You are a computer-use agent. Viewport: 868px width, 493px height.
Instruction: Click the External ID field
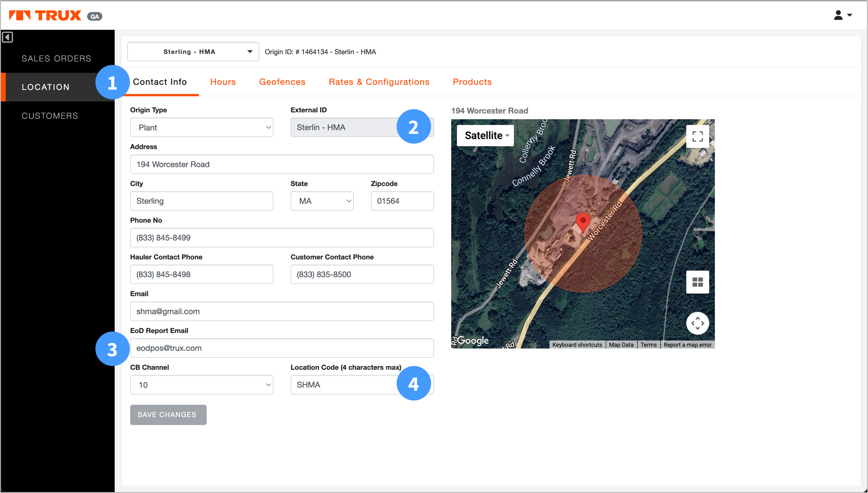click(362, 127)
